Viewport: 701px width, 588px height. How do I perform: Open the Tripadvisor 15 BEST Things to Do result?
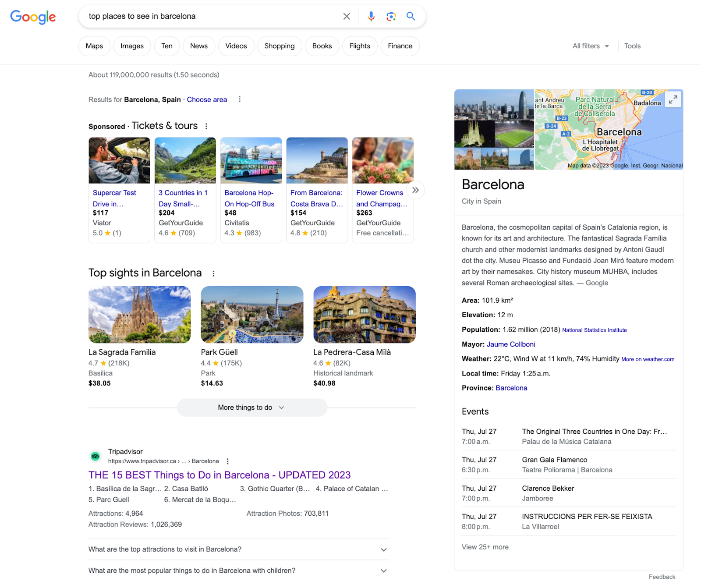(x=220, y=475)
